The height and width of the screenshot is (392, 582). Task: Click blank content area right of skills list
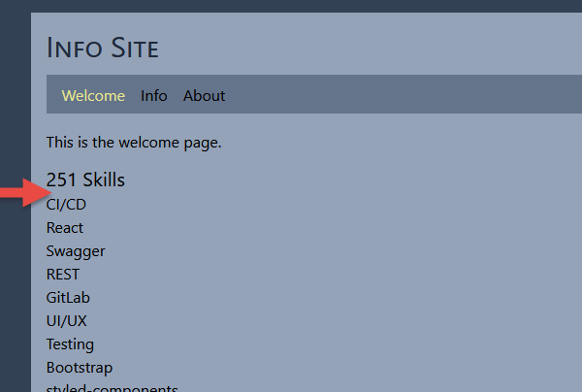point(388,281)
